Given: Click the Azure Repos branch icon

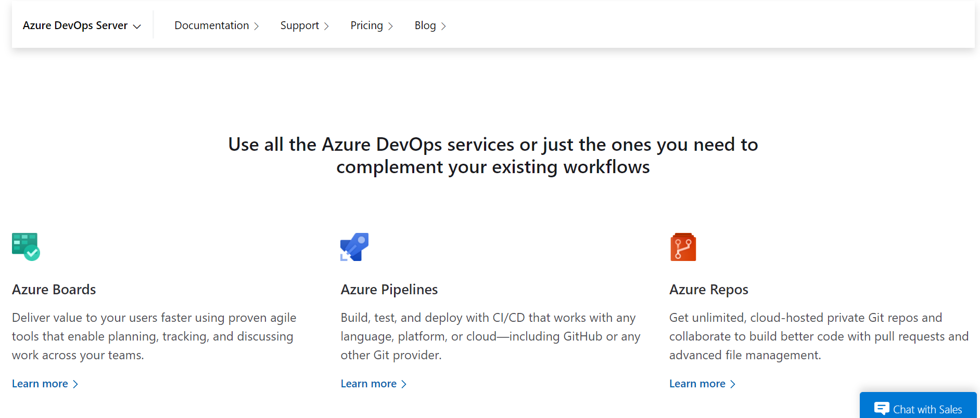Looking at the screenshot, I should [683, 247].
